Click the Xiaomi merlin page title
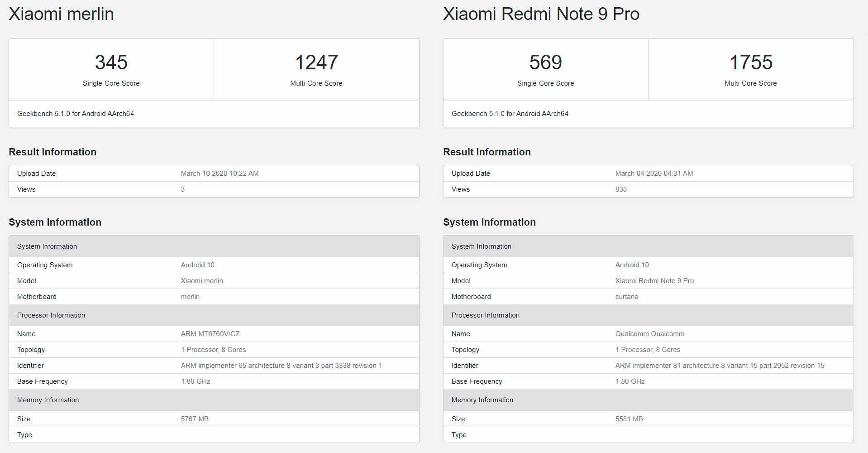Screen dimensions: 868x453 (61, 14)
